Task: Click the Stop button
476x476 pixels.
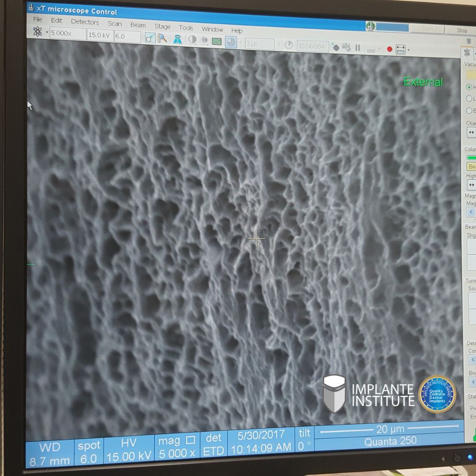Action: pyautogui.click(x=461, y=30)
